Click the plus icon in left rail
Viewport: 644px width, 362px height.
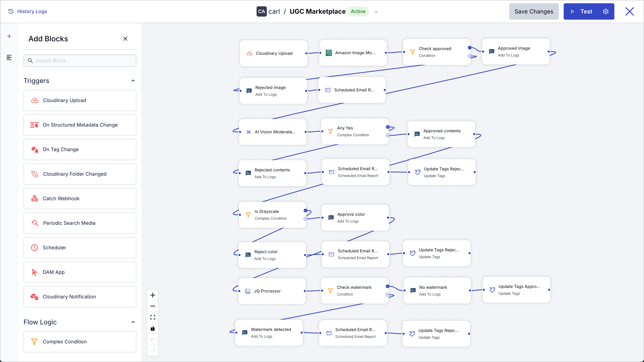point(9,36)
